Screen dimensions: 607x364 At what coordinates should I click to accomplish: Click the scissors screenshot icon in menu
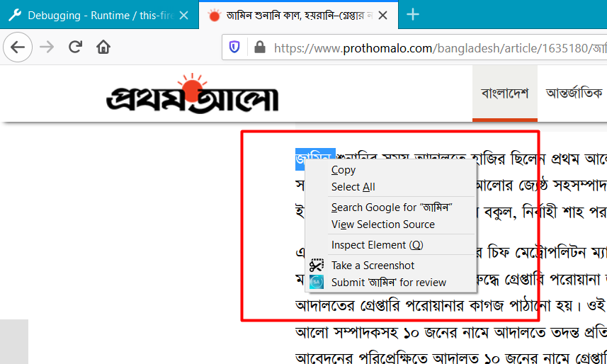(x=317, y=266)
